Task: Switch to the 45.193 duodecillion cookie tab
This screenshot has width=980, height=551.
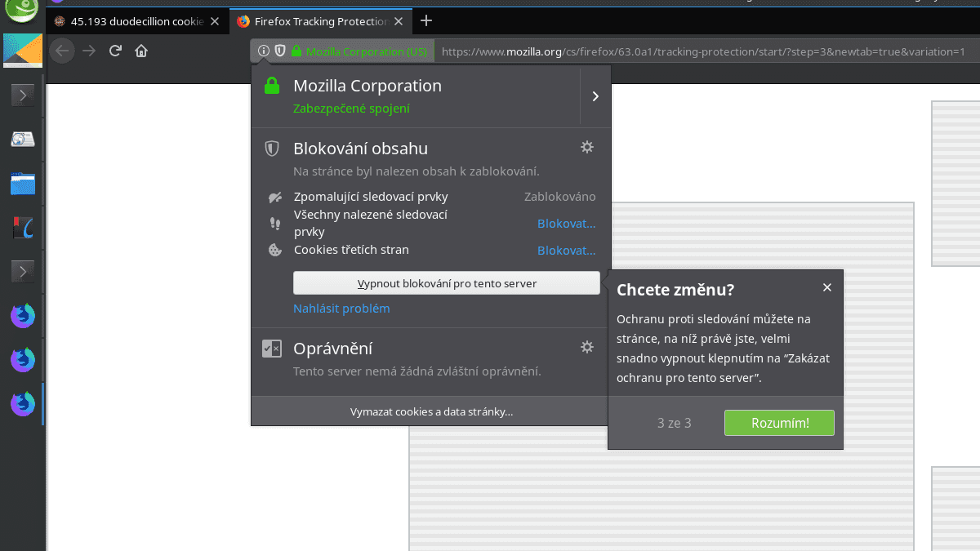Action: pyautogui.click(x=131, y=22)
